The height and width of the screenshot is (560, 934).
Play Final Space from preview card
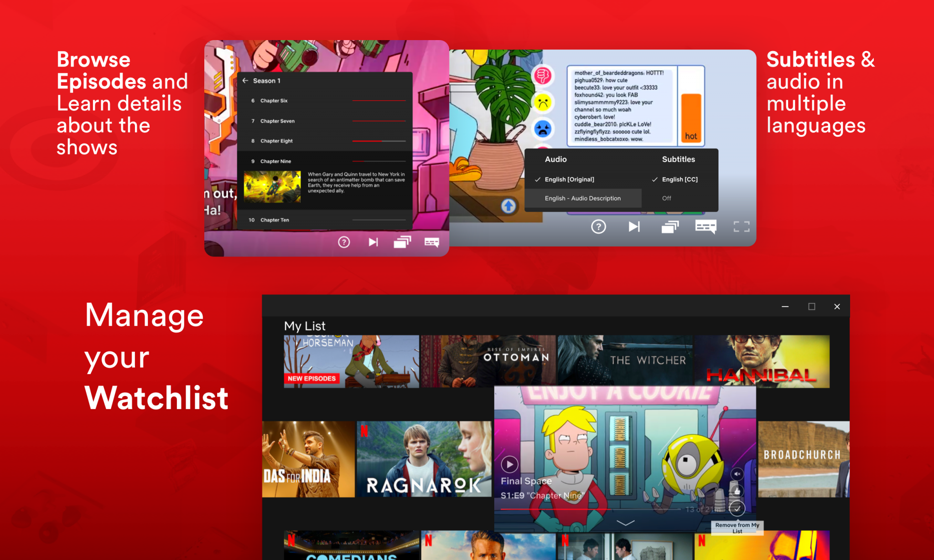point(509,464)
